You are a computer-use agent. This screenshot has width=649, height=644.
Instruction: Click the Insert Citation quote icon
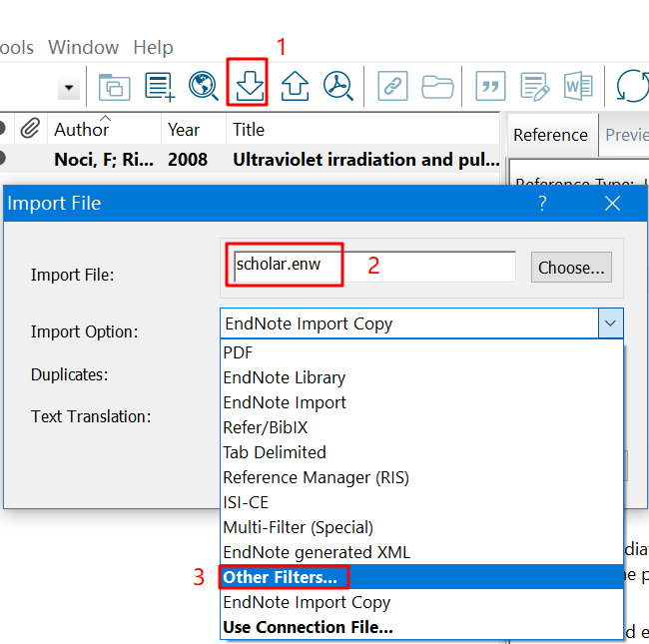point(490,86)
